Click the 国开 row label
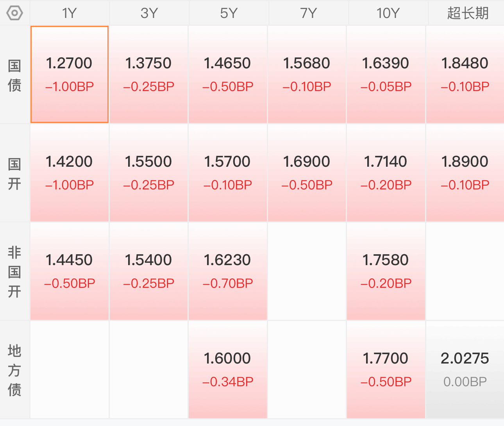504x426 pixels. click(x=14, y=173)
